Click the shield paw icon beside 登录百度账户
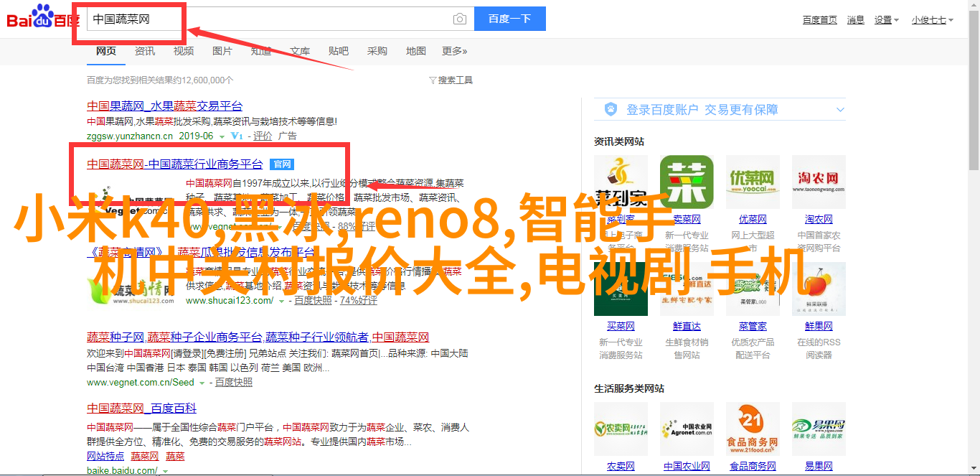 611,109
